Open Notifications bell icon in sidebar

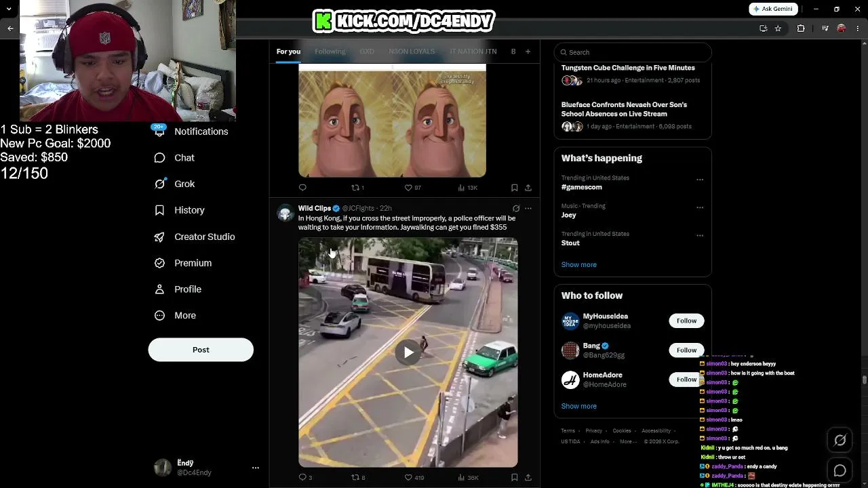coord(159,131)
